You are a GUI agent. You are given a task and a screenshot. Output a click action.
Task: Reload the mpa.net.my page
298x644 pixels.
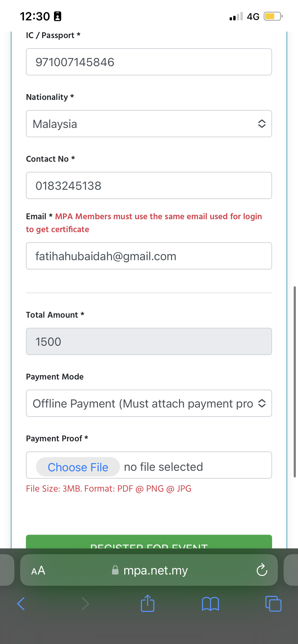pyautogui.click(x=262, y=570)
